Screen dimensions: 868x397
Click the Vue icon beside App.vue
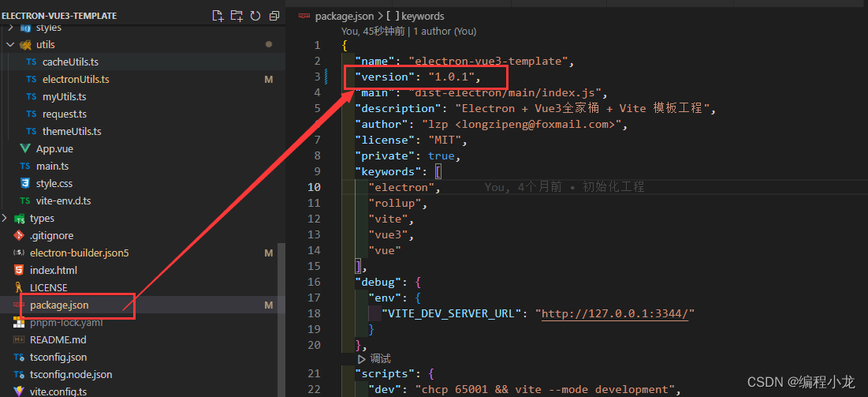pos(24,148)
